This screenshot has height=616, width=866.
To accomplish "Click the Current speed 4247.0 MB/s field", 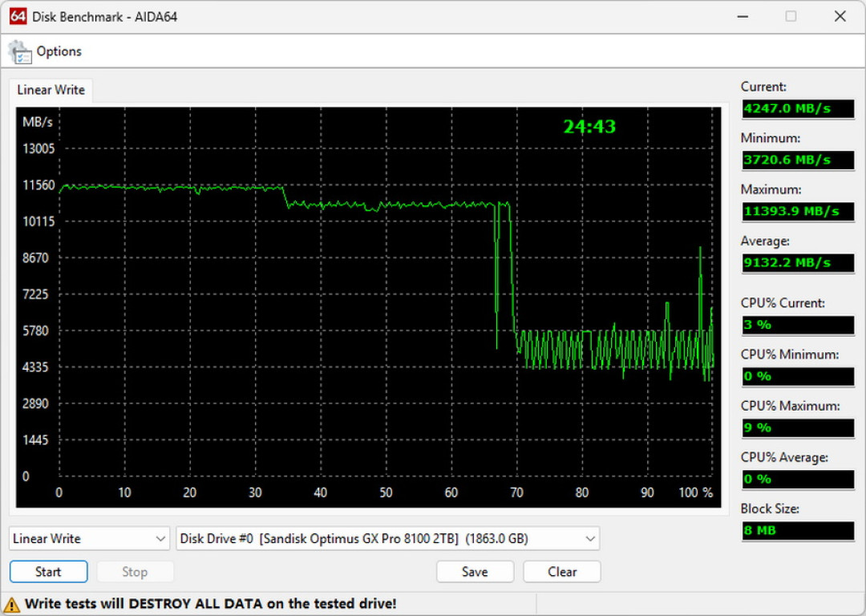I will (x=798, y=108).
